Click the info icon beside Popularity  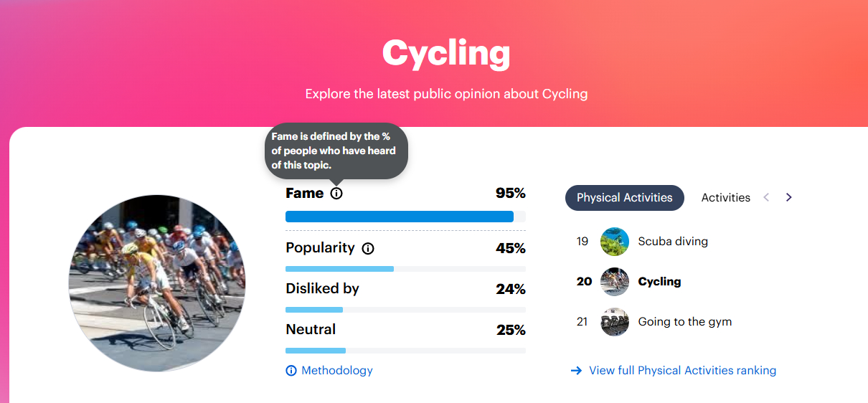coord(368,249)
